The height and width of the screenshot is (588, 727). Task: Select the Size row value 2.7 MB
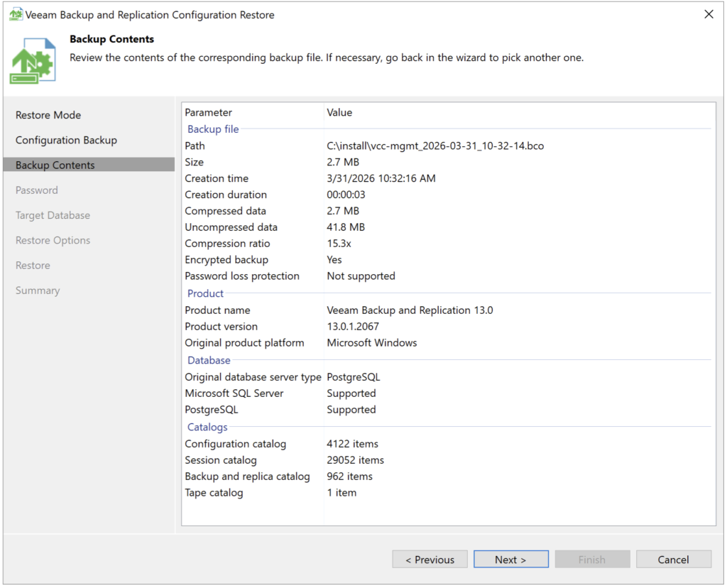(x=343, y=162)
